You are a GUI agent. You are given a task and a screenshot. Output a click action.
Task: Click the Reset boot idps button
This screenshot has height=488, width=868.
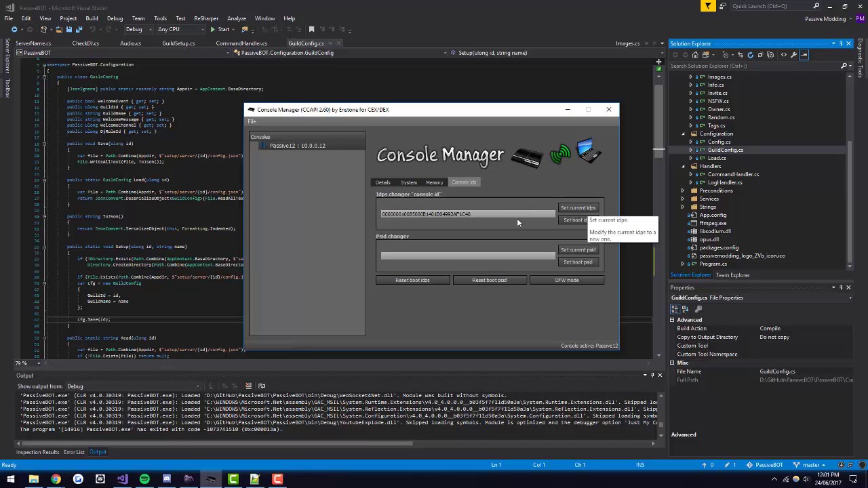(412, 280)
